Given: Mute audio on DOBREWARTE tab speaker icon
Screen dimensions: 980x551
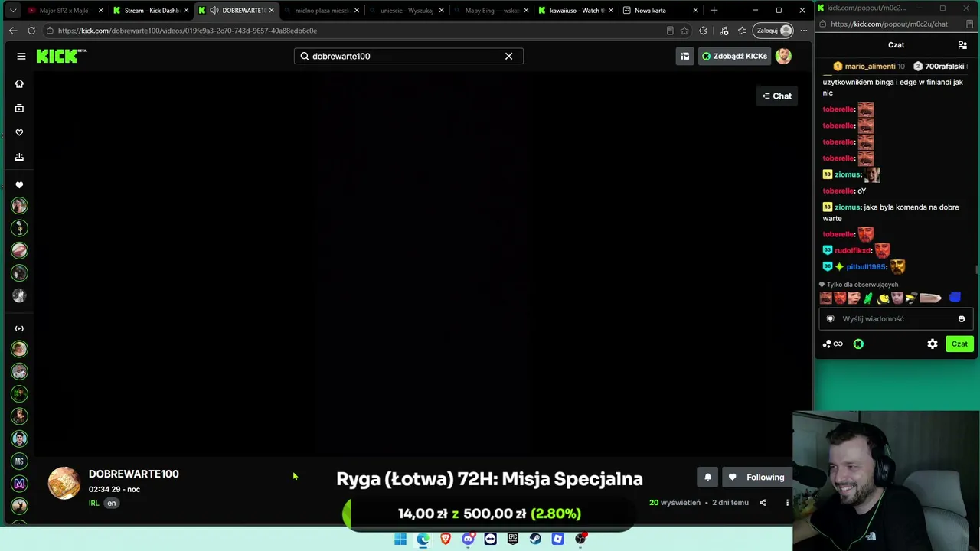Looking at the screenshot, I should pyautogui.click(x=214, y=11).
